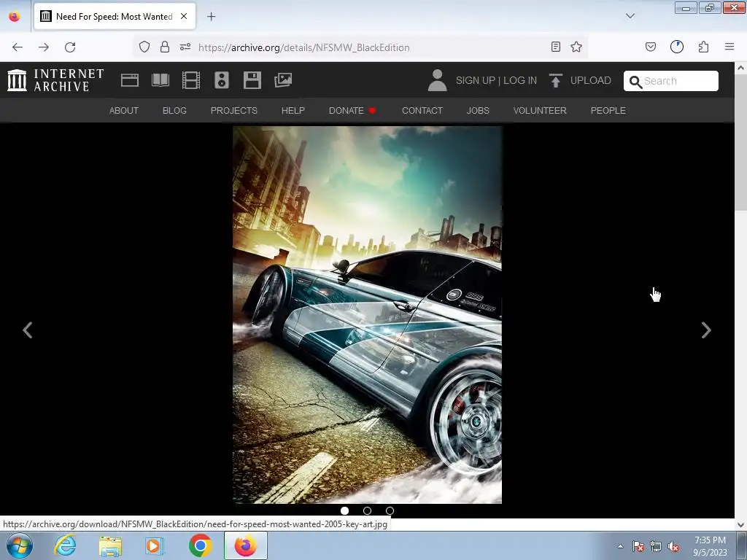The height and width of the screenshot is (560, 747).
Task: Select the first carousel dot
Action: click(344, 510)
